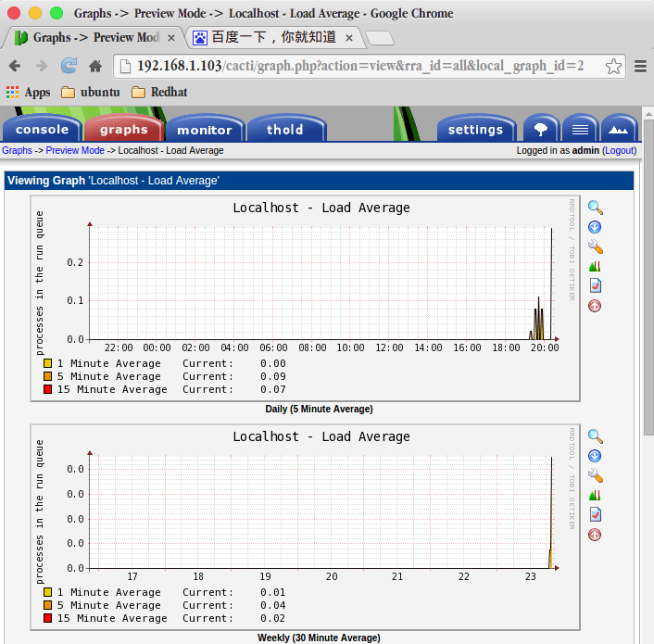The image size is (654, 644).
Task: Click the Weekly Load Average graph image
Action: [x=306, y=527]
